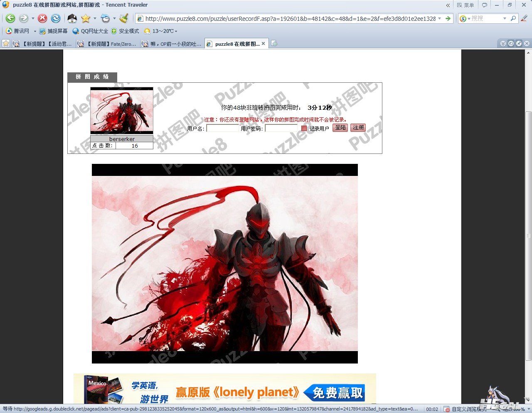The width and height of the screenshot is (532, 413).
Task: Click the tab list double-down arrow icon
Action: [503, 43]
